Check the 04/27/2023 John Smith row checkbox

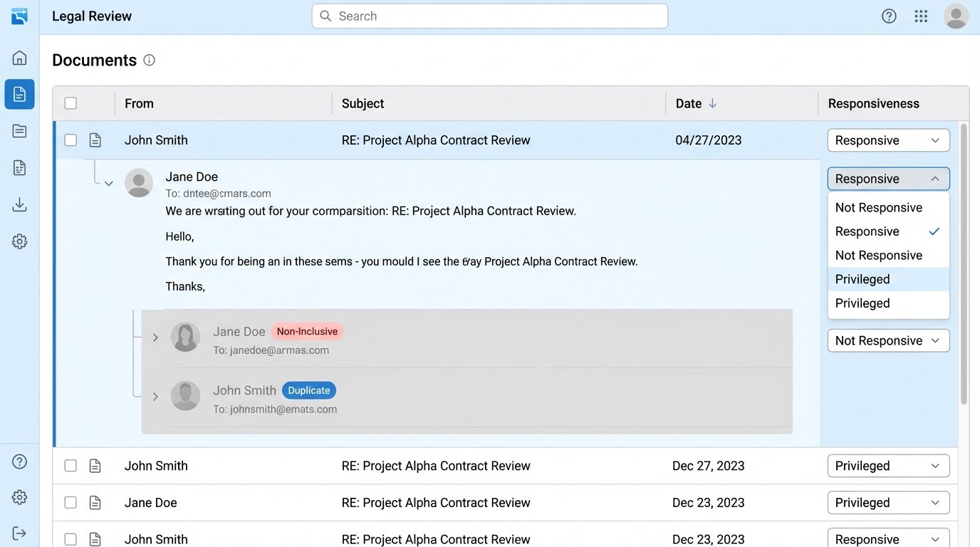click(71, 140)
